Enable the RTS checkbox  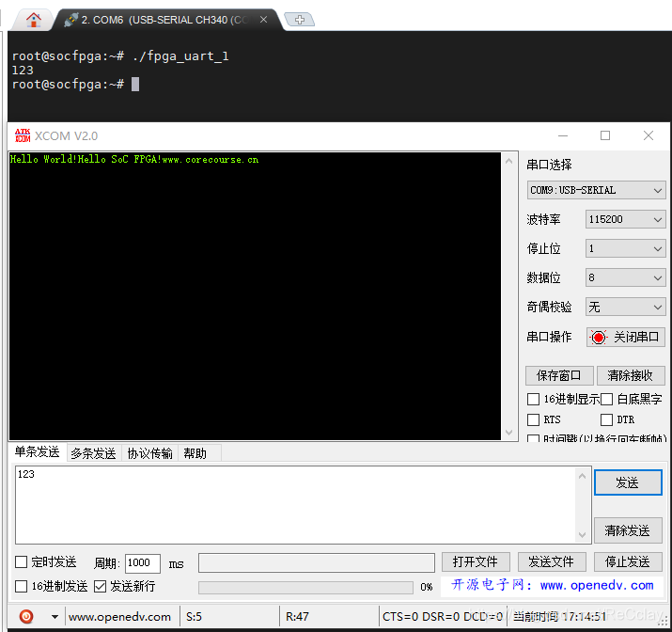point(533,419)
